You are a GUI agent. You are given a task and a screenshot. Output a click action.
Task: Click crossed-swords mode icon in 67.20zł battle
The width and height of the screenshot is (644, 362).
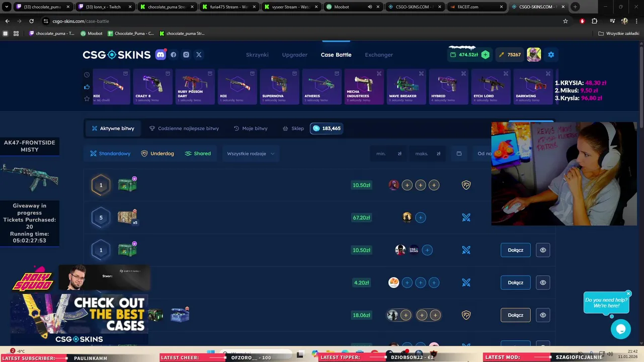click(x=466, y=218)
